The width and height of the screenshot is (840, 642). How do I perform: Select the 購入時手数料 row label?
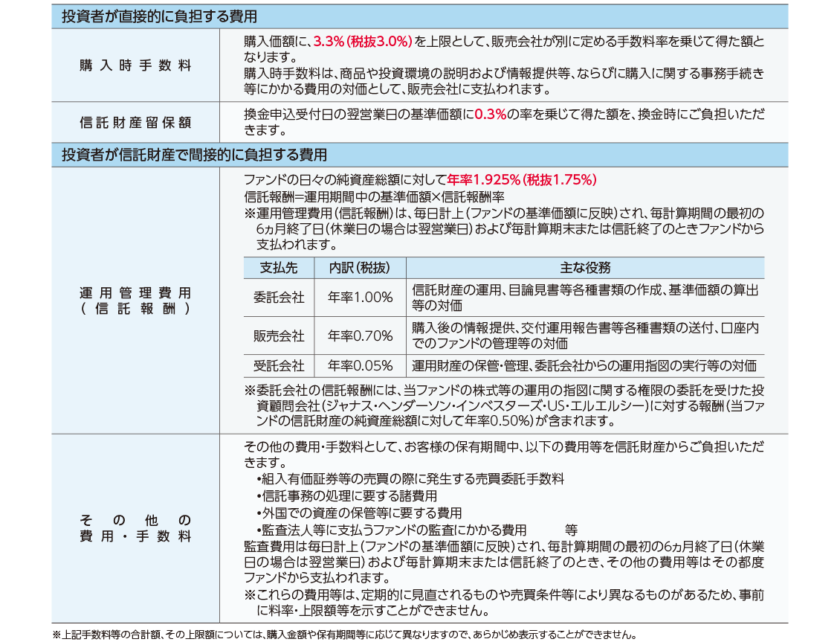point(135,65)
